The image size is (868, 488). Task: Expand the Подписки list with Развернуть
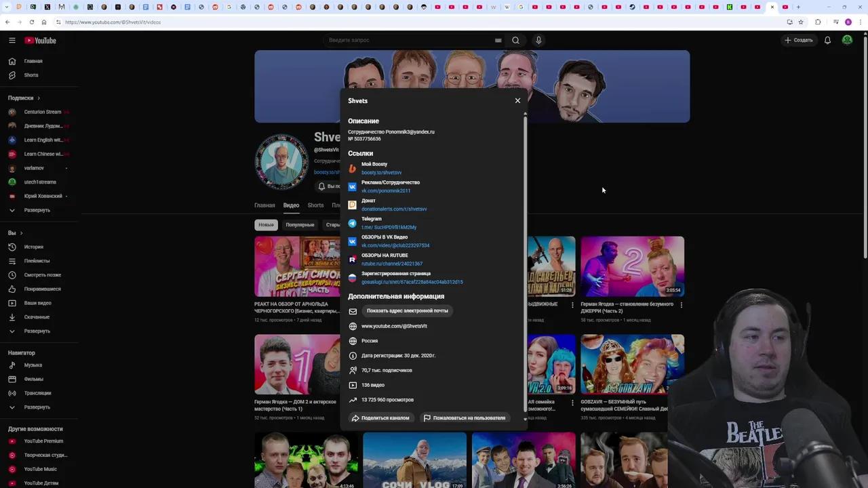tap(37, 210)
